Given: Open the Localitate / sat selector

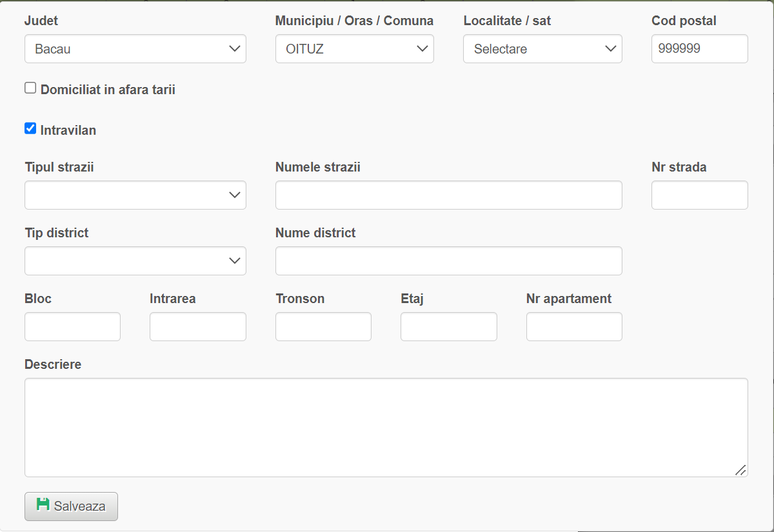Looking at the screenshot, I should tap(542, 49).
